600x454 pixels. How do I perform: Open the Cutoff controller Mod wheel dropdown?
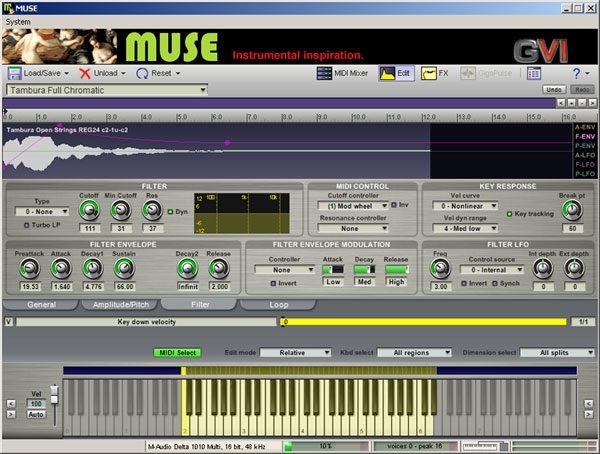(353, 206)
